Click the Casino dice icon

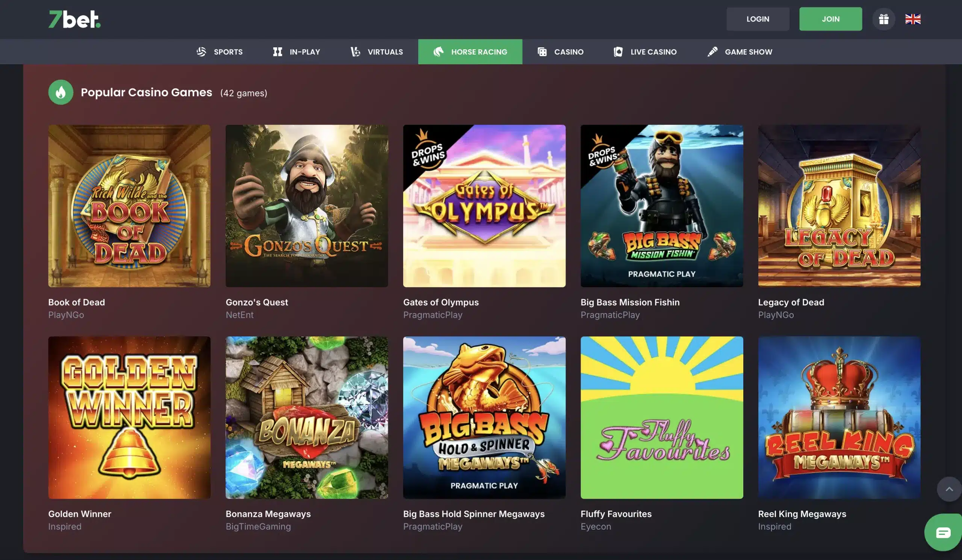[542, 51]
